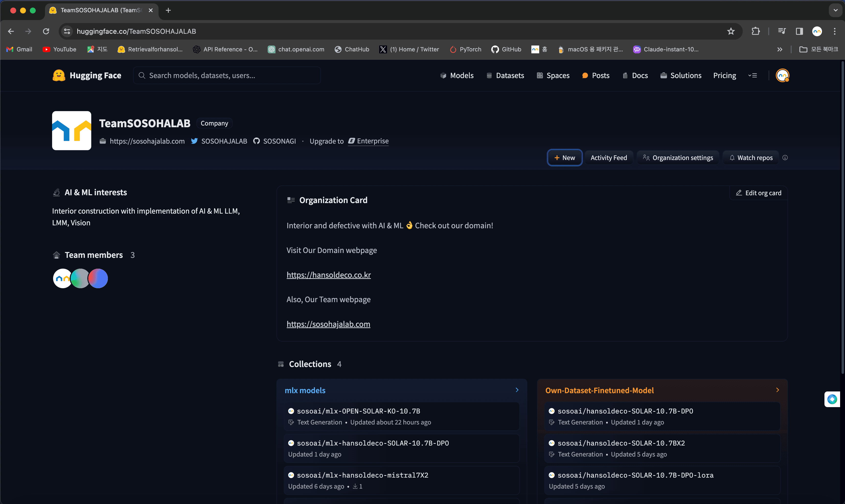The height and width of the screenshot is (504, 845).
Task: Bookmark this page with star icon
Action: [731, 31]
